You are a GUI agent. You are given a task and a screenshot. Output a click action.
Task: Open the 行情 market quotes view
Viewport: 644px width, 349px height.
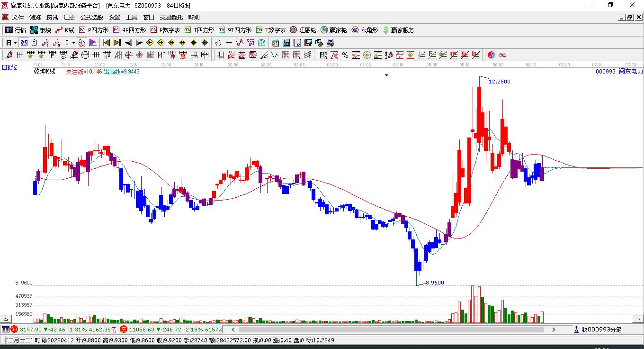(16, 30)
